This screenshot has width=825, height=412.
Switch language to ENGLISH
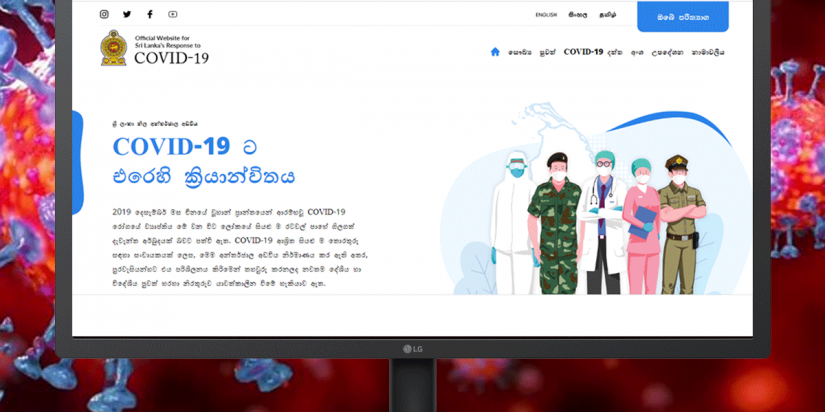click(x=546, y=15)
